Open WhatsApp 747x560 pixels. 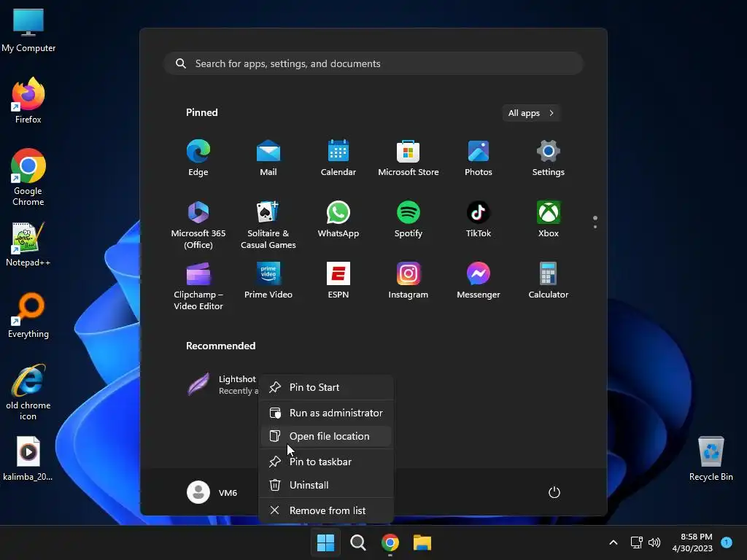[x=338, y=219]
